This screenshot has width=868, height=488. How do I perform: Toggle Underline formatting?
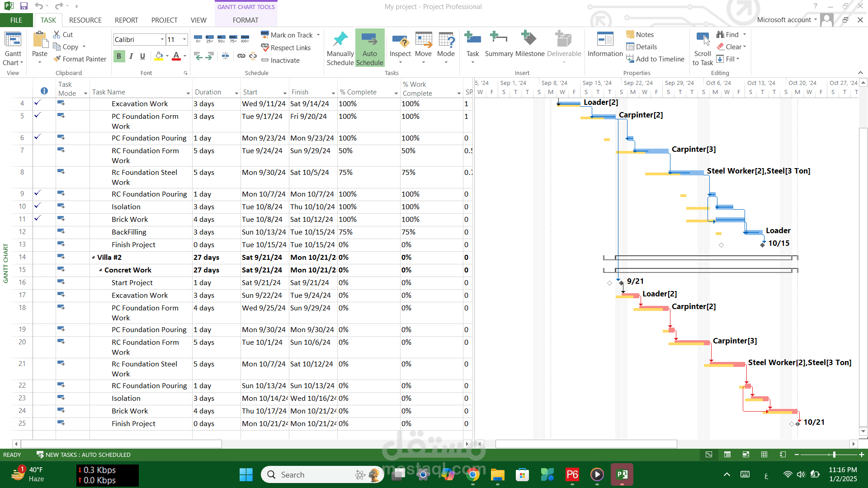coord(142,56)
